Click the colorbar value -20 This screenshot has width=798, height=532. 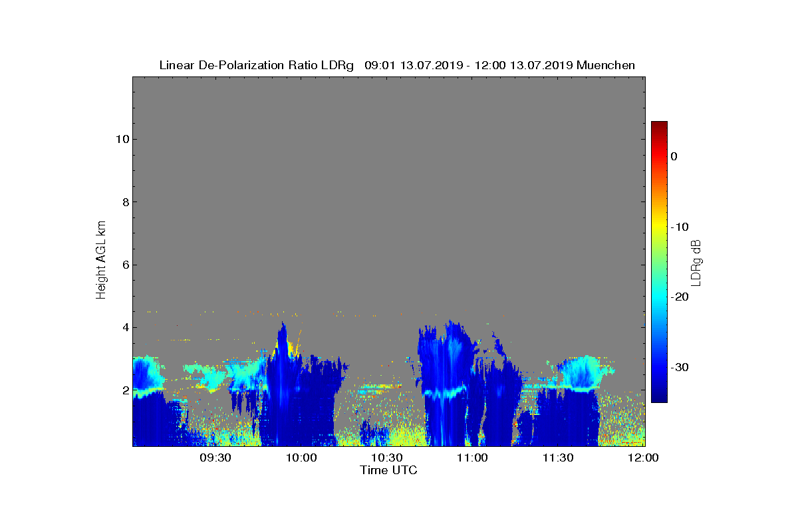679,297
